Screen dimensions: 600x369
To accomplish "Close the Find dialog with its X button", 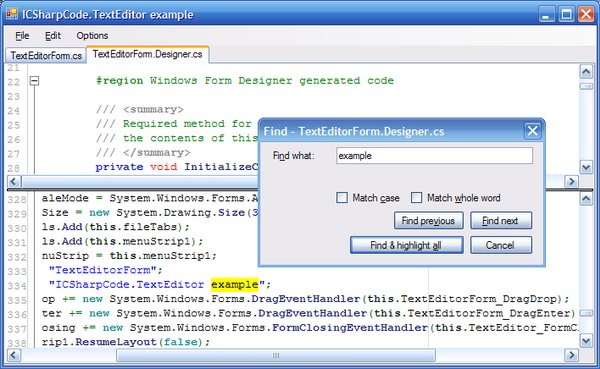I will pos(532,131).
